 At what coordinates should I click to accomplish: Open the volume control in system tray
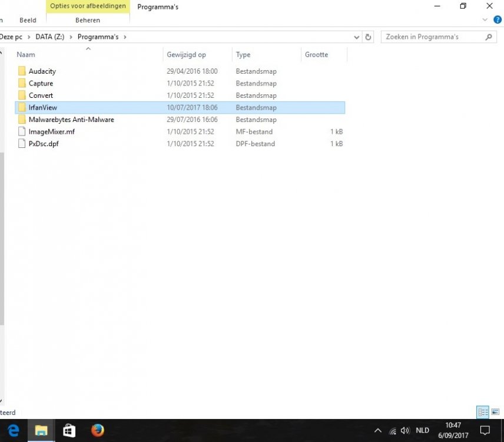coord(404,431)
